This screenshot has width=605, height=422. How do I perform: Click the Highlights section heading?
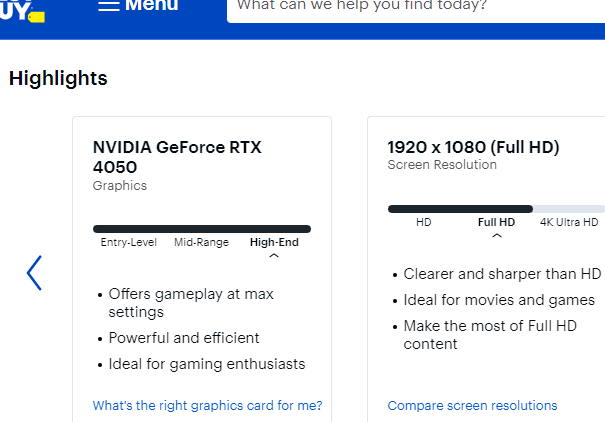pos(58,78)
